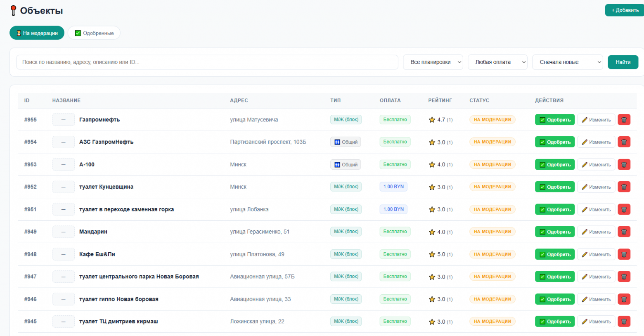Approve Газпромнефть object #955
Viewport: 644px width, 336px height.
(x=554, y=120)
